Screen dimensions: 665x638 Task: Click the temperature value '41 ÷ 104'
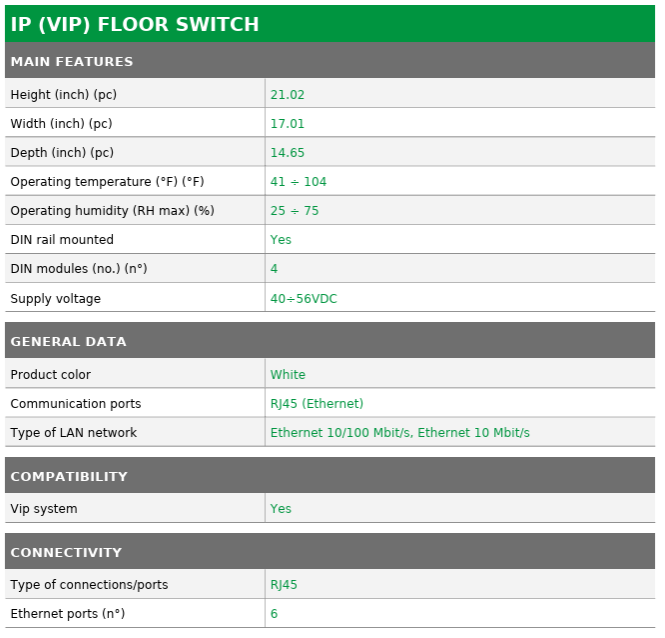coord(299,182)
